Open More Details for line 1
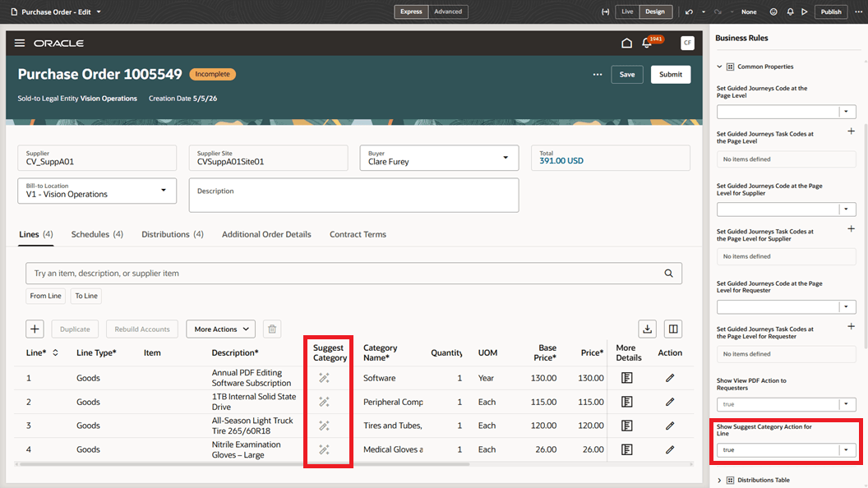 (626, 378)
